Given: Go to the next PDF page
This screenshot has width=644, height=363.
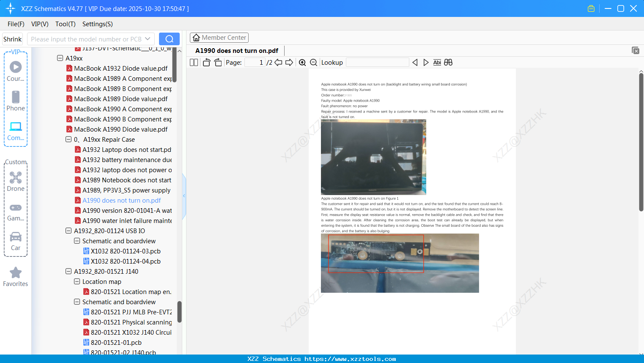Looking at the screenshot, I should pos(289,63).
